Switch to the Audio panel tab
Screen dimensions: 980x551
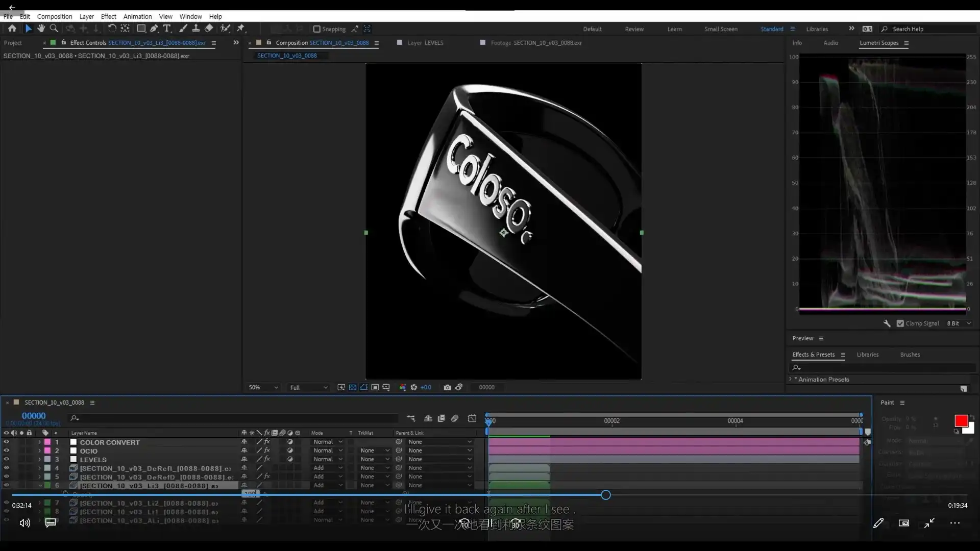click(x=830, y=43)
